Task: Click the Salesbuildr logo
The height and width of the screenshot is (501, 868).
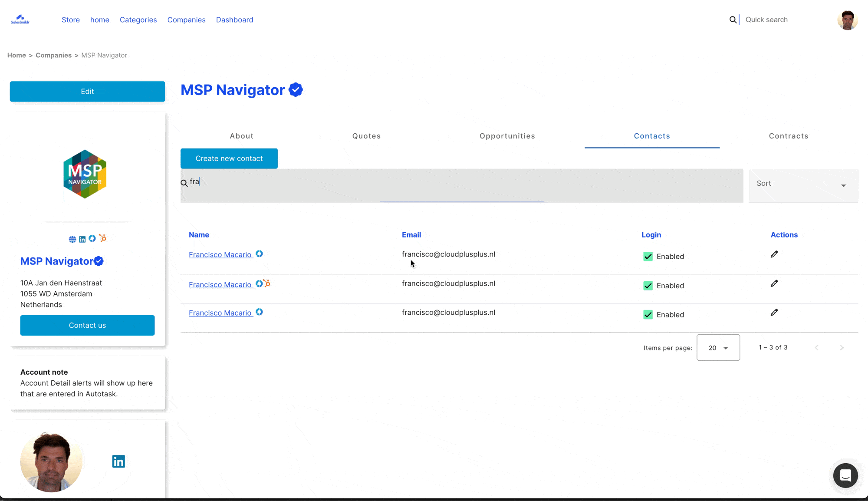Action: 20,20
